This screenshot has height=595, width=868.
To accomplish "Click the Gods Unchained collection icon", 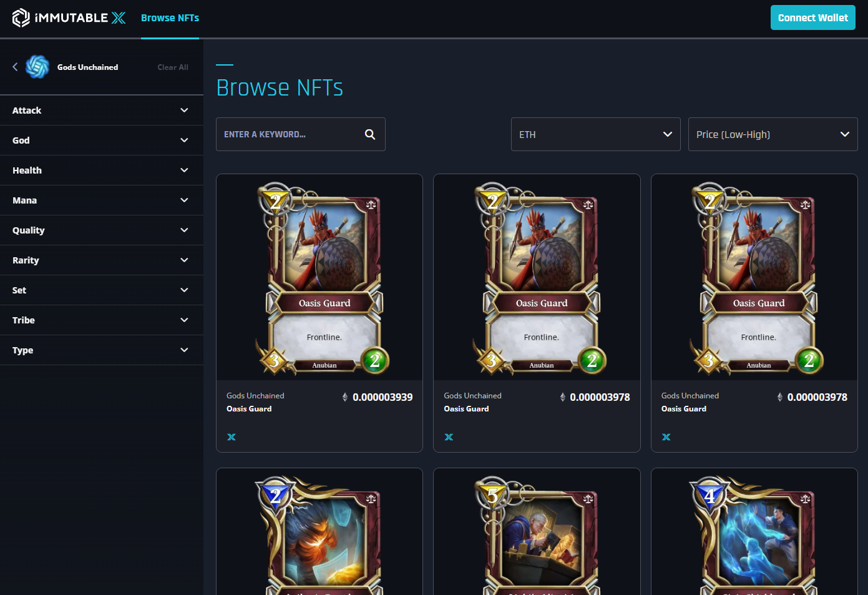I will click(37, 67).
